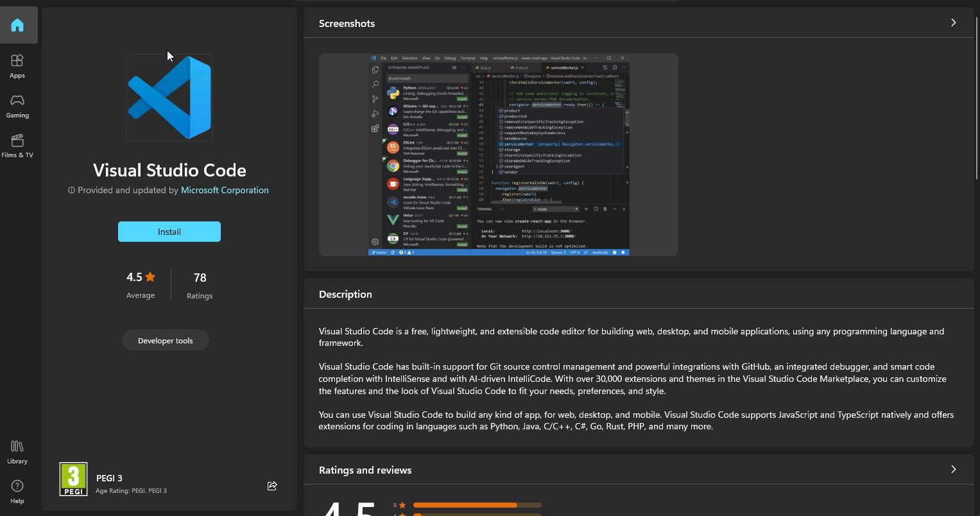Click the info icon beside 'Provided and updated by'
Viewport: 980px width, 516px height.
[72, 190]
